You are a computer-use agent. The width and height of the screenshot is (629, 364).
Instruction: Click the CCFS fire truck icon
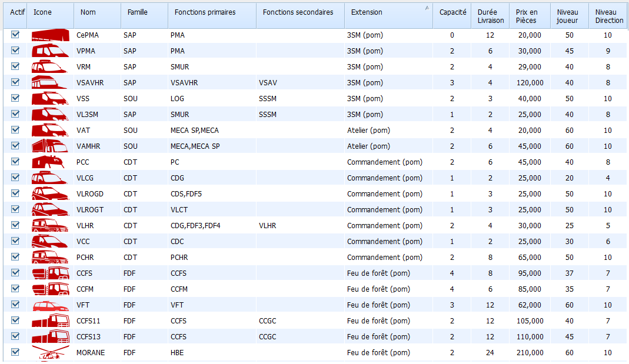pyautogui.click(x=50, y=273)
